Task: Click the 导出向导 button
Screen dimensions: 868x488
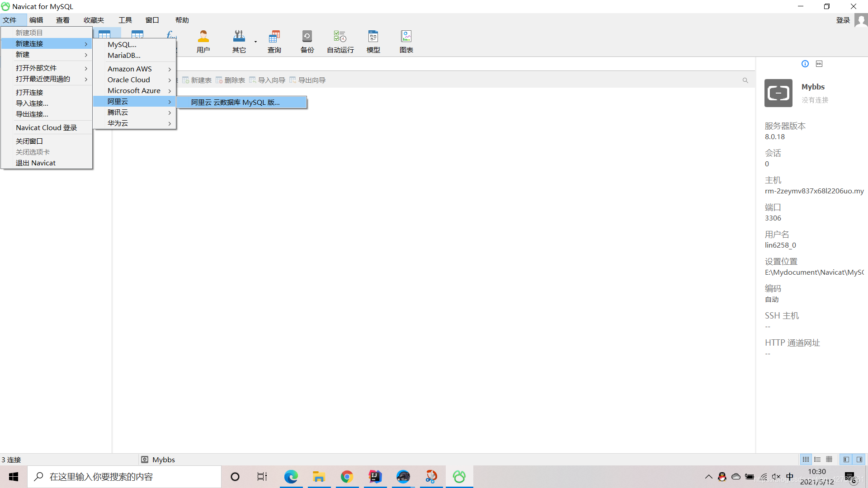Action: pos(307,80)
